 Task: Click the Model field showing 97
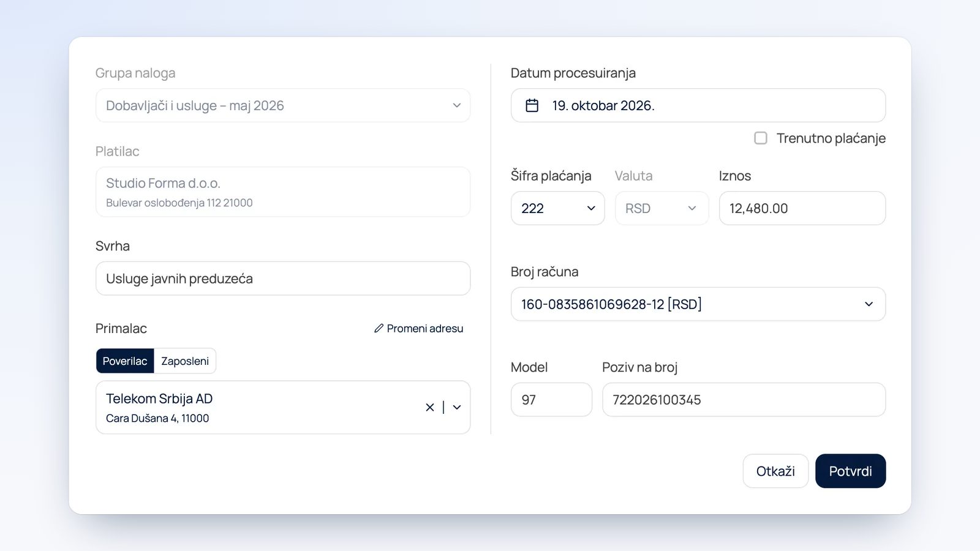tap(551, 400)
